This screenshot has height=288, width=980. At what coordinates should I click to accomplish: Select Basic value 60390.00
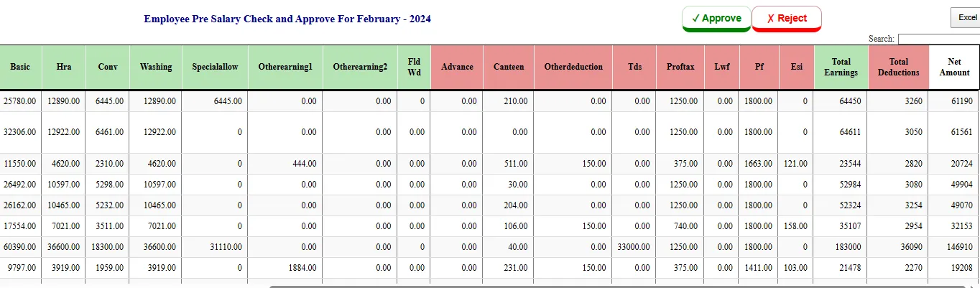19,247
